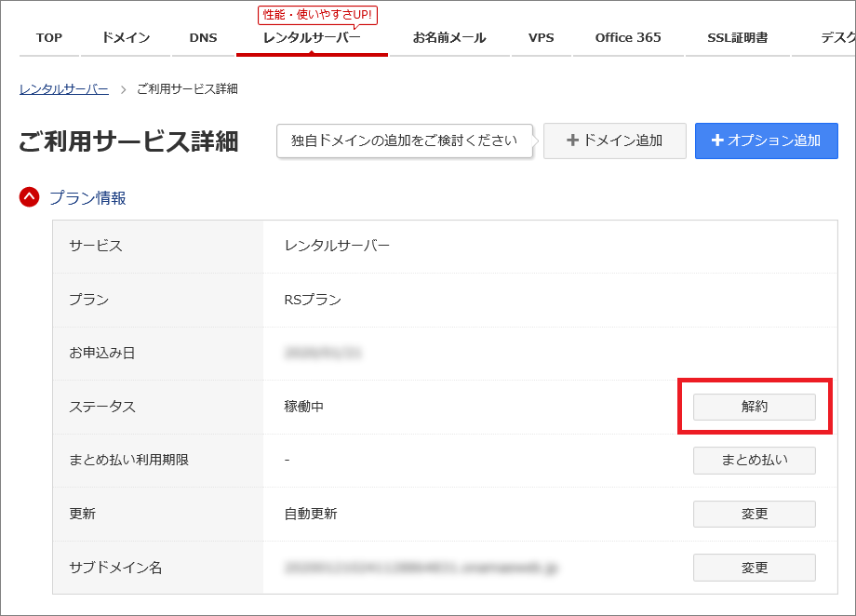
Task: Select the Office 365 tab
Action: [x=627, y=37]
